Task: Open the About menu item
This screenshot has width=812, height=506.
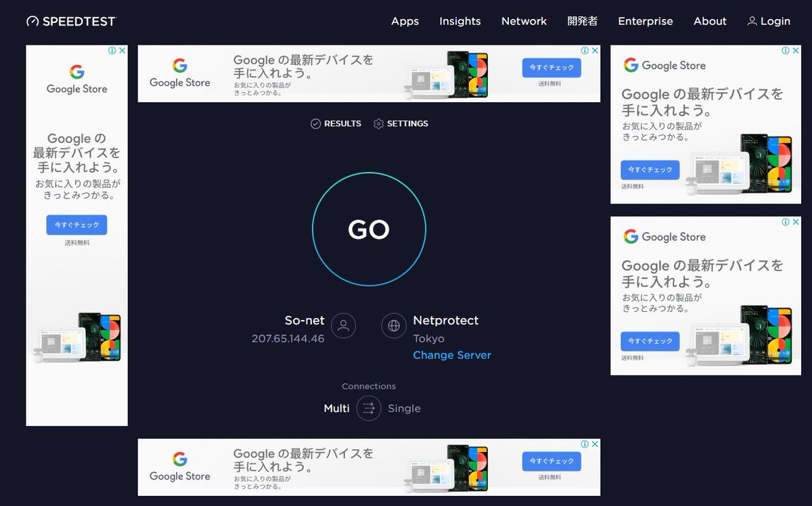Action: pyautogui.click(x=710, y=21)
